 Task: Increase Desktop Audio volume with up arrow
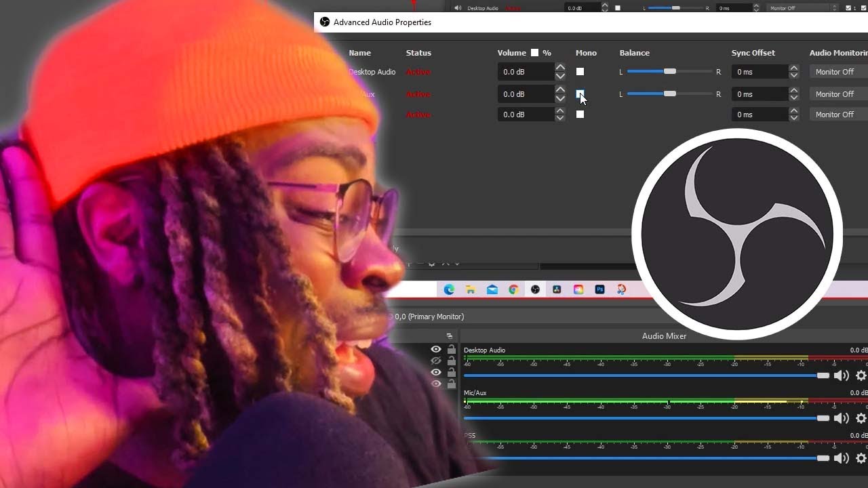tap(560, 68)
